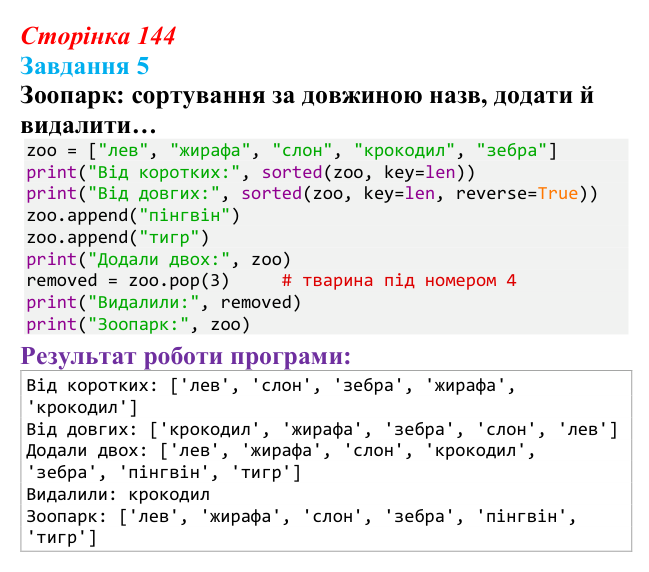The height and width of the screenshot is (572, 649).
Task: Click output line starting 'Від довгих:'
Action: coord(322,430)
